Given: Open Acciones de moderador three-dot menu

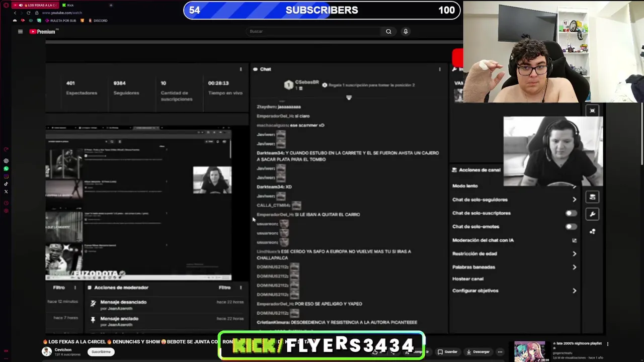Looking at the screenshot, I should tap(240, 288).
